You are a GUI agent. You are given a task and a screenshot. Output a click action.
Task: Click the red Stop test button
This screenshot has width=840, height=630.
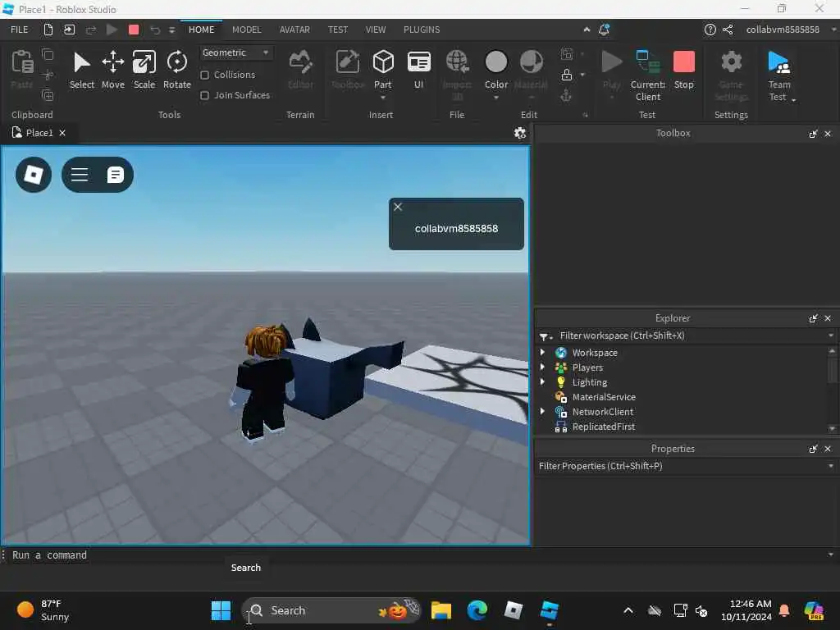click(x=683, y=70)
